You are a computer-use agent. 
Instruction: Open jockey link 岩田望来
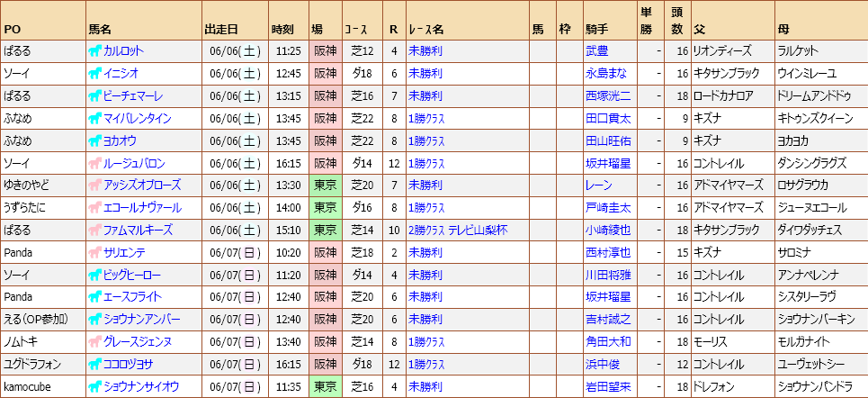(x=608, y=387)
